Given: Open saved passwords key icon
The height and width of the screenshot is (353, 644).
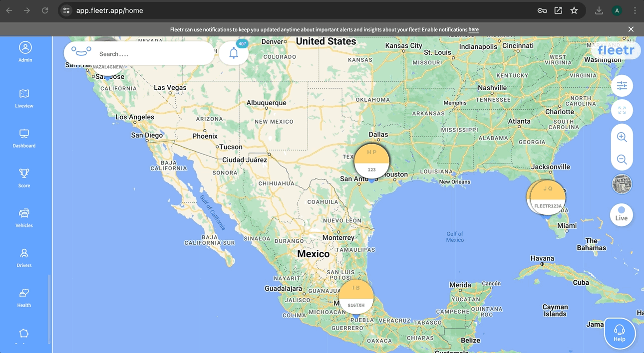Looking at the screenshot, I should (x=542, y=10).
